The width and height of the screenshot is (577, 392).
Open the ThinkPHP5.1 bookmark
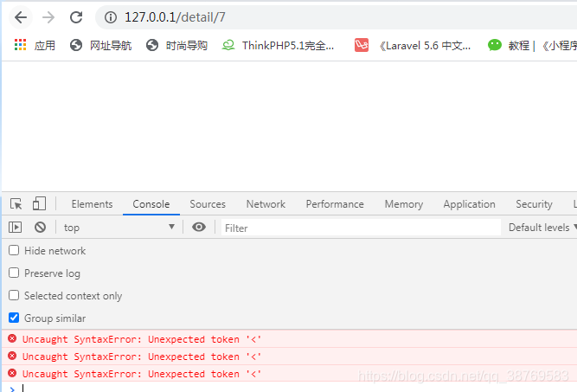279,45
